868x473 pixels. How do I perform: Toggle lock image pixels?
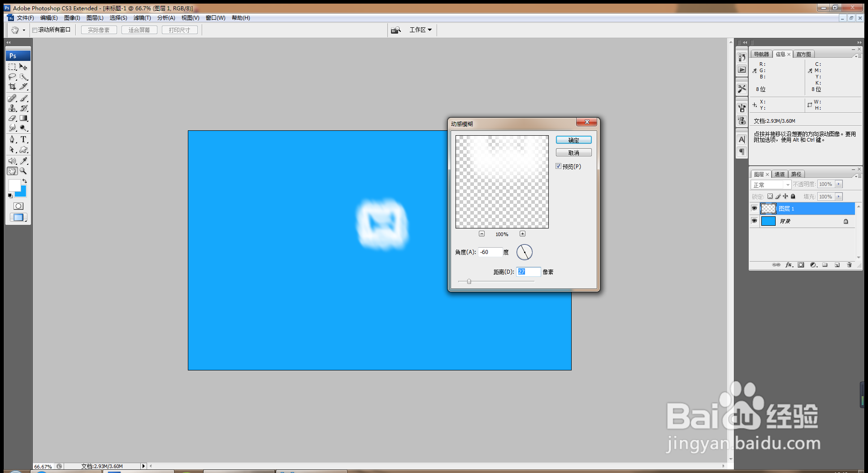coord(778,196)
